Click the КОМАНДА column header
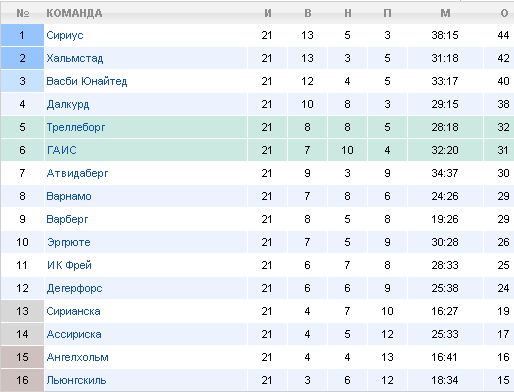This screenshot has height=392, width=514. (74, 13)
